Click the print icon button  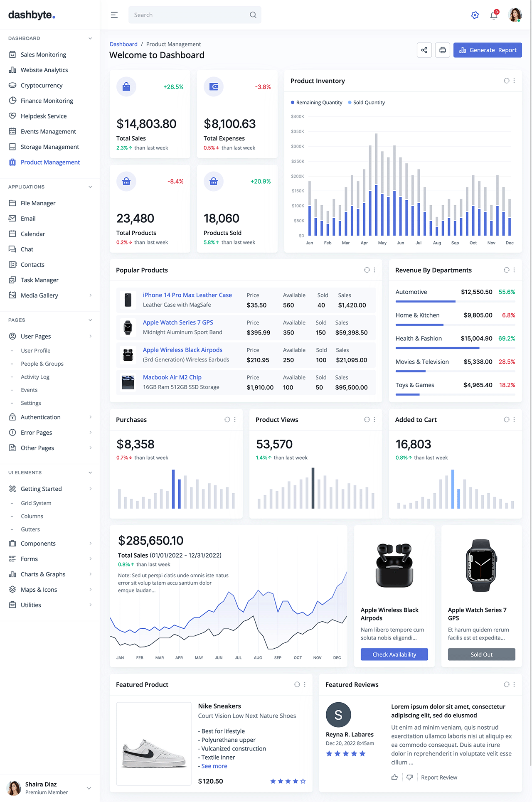[443, 50]
